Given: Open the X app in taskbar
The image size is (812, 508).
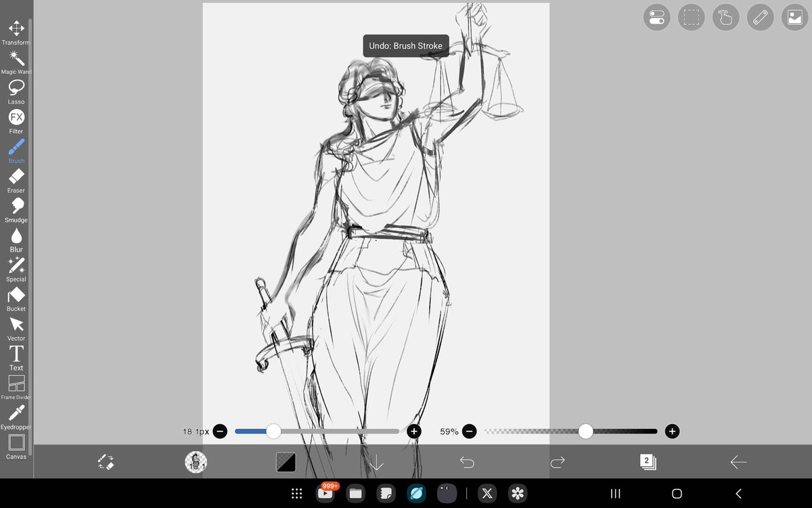Looking at the screenshot, I should [x=487, y=494].
